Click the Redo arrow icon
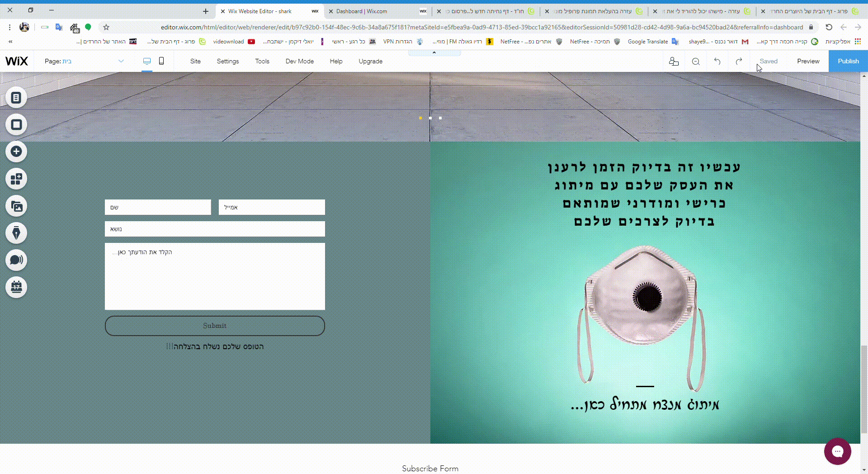Screen dimensions: 868x474 [x=739, y=61]
